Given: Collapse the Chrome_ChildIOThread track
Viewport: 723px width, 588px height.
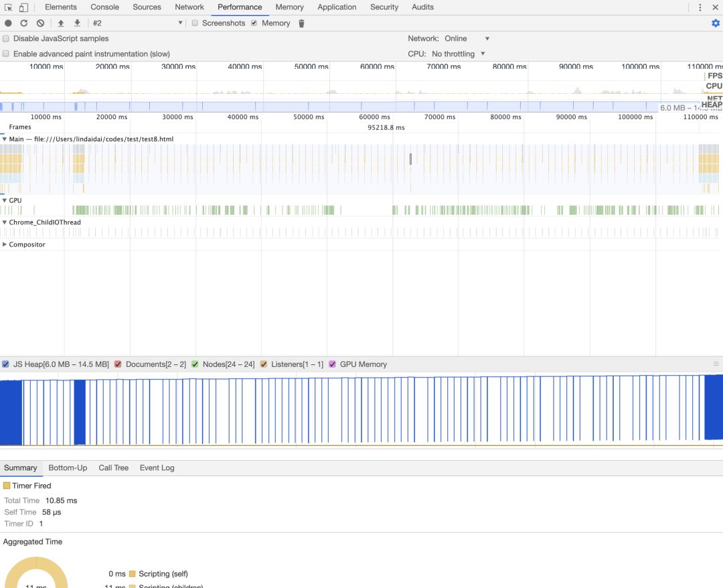Looking at the screenshot, I should [5, 222].
